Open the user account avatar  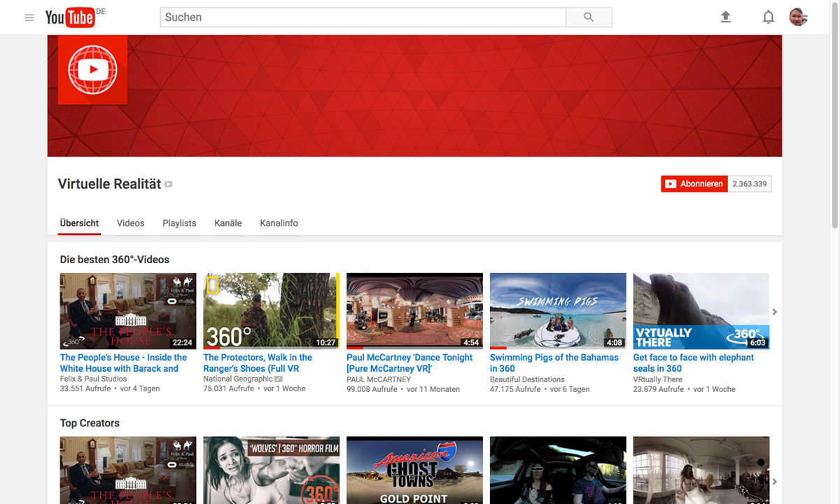[799, 17]
